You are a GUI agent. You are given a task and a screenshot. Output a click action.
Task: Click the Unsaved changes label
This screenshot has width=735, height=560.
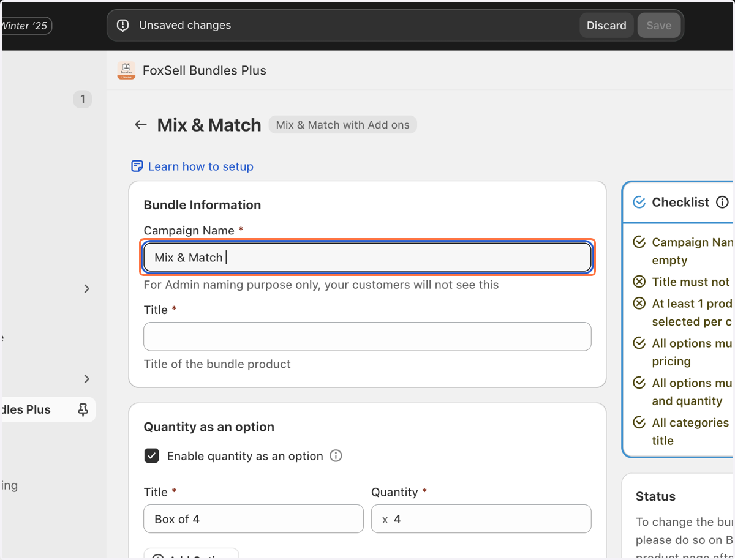[x=185, y=26]
